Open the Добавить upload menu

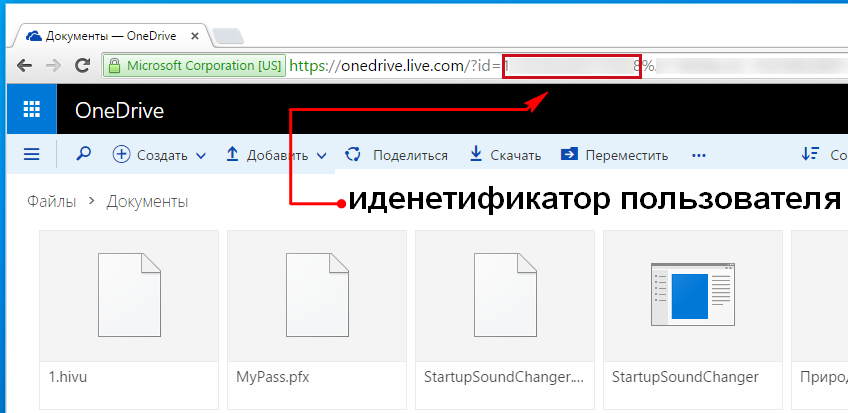pyautogui.click(x=276, y=155)
